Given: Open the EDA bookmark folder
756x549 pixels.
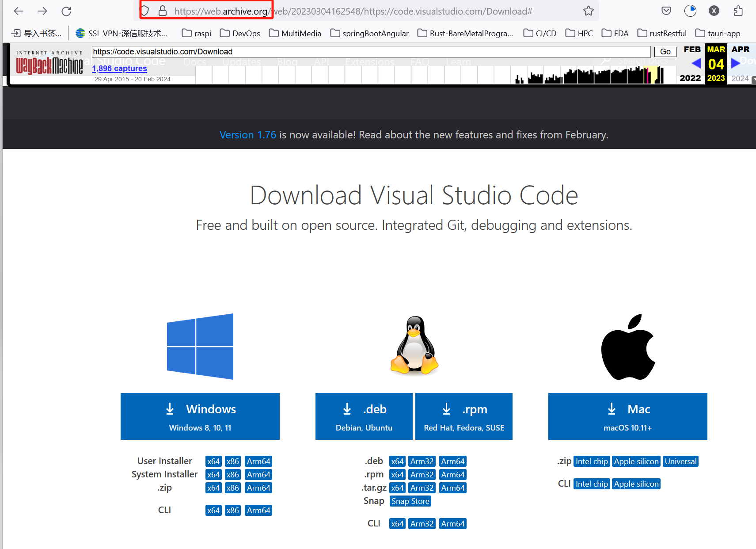Looking at the screenshot, I should pyautogui.click(x=615, y=33).
